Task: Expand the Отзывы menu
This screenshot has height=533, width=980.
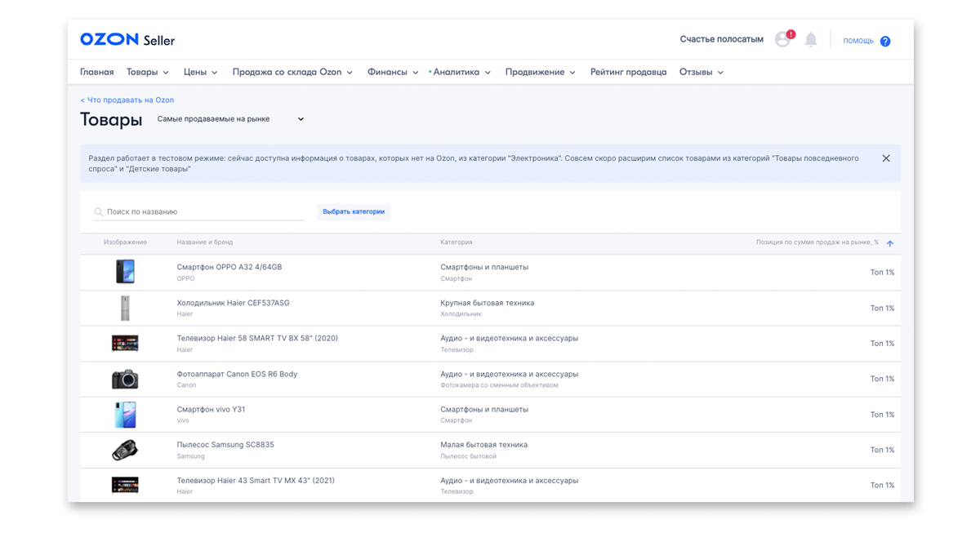Action: [x=702, y=72]
